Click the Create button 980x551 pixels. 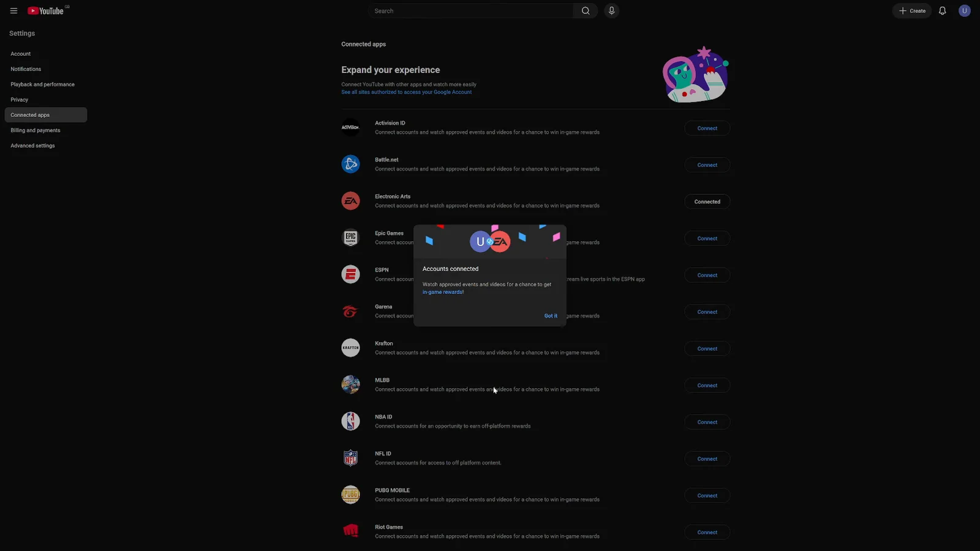point(912,11)
